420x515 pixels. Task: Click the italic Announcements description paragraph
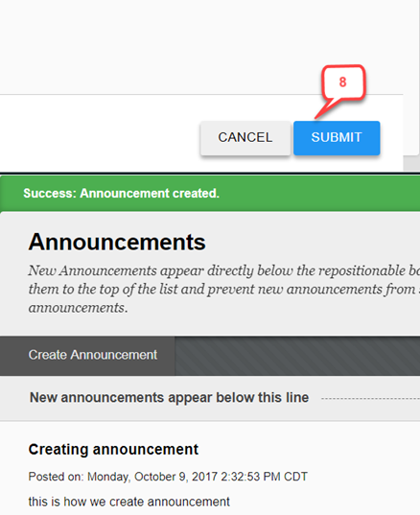click(224, 289)
